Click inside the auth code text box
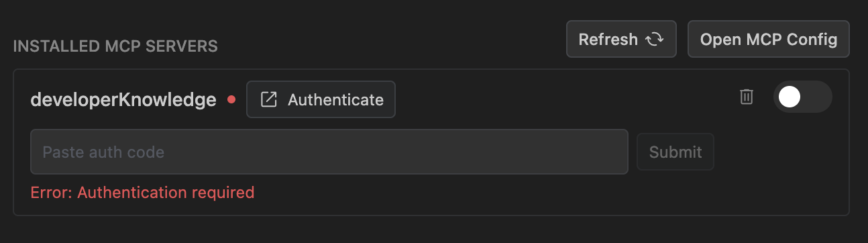868x243 pixels. point(329,152)
